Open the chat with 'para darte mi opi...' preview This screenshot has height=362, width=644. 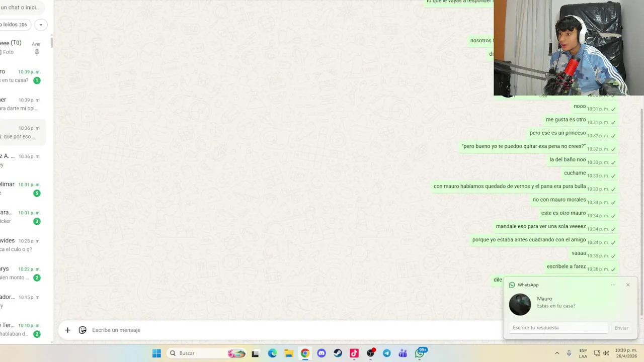[23, 104]
